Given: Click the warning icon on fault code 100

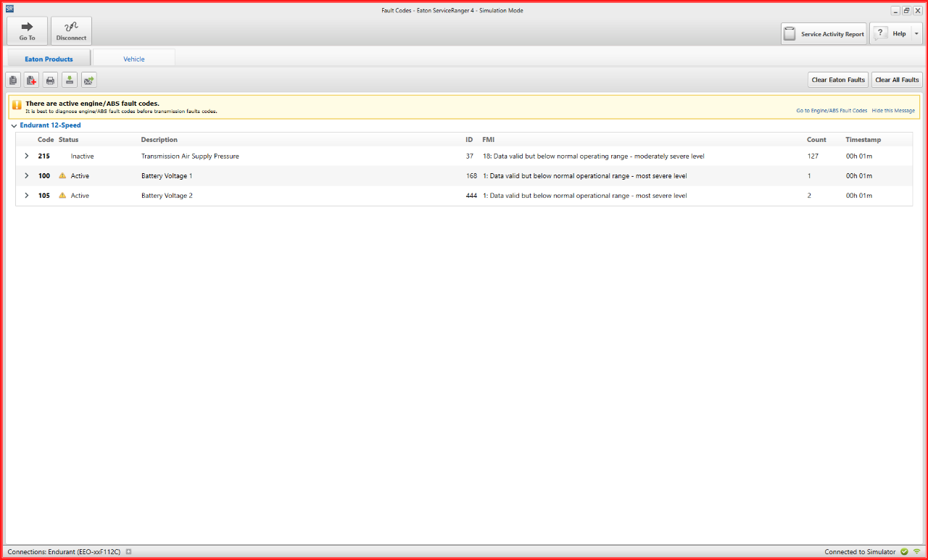Looking at the screenshot, I should click(x=62, y=176).
